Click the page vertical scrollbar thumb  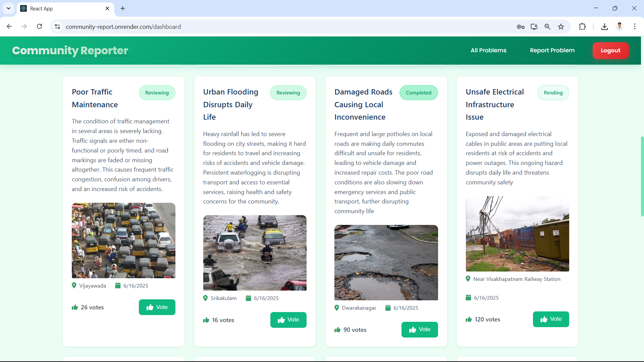[642, 176]
